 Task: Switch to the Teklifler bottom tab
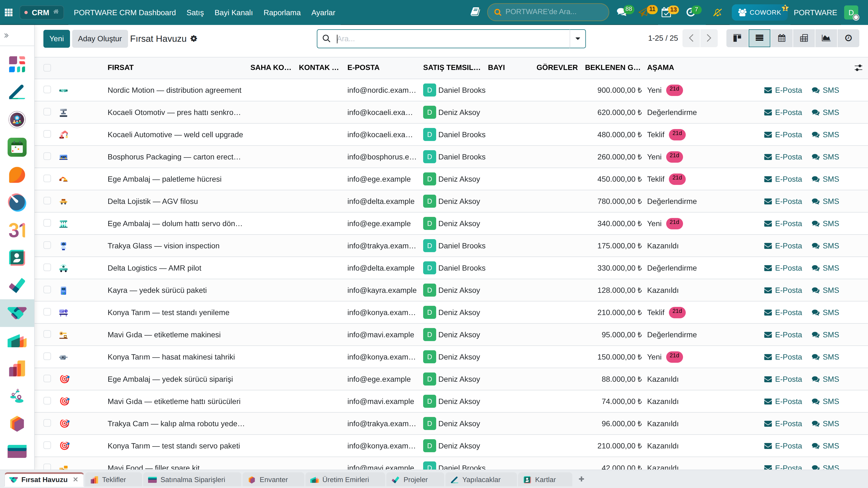(x=113, y=480)
